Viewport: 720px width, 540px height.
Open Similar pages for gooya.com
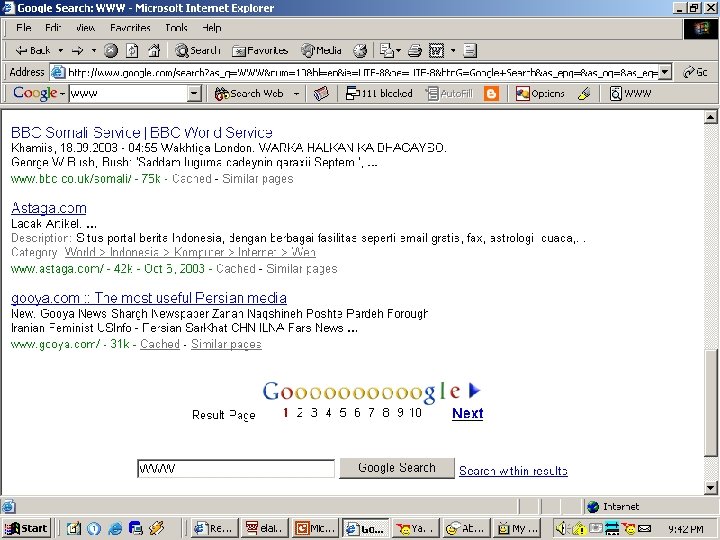click(226, 344)
